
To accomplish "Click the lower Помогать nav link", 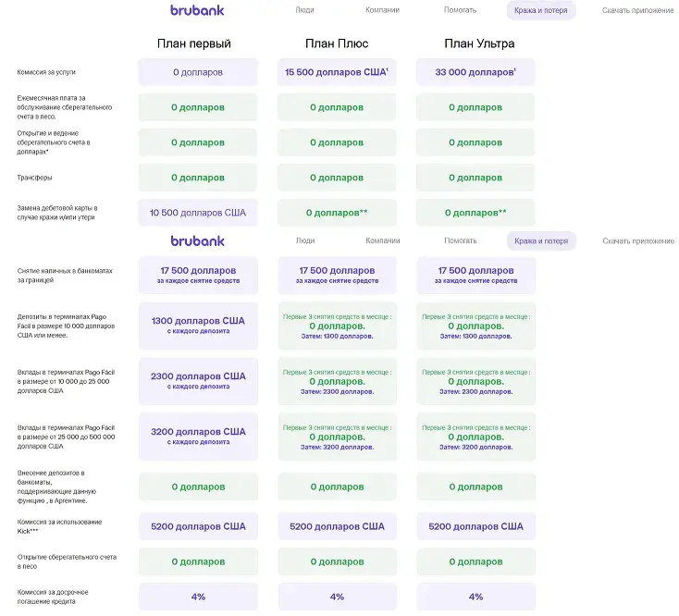I will click(461, 240).
